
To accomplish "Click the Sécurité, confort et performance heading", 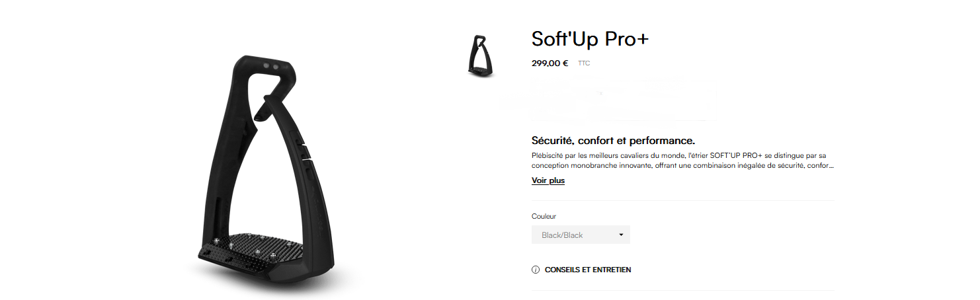I will pos(613,141).
